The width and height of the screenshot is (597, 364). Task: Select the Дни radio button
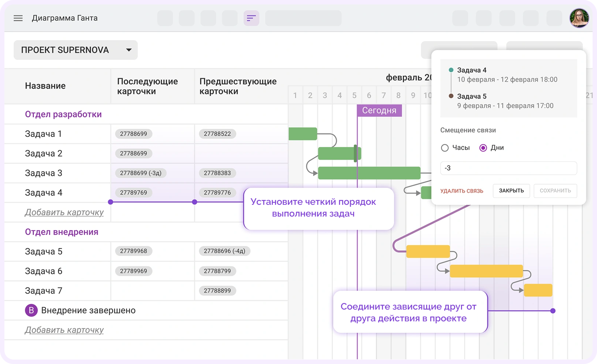tap(483, 148)
